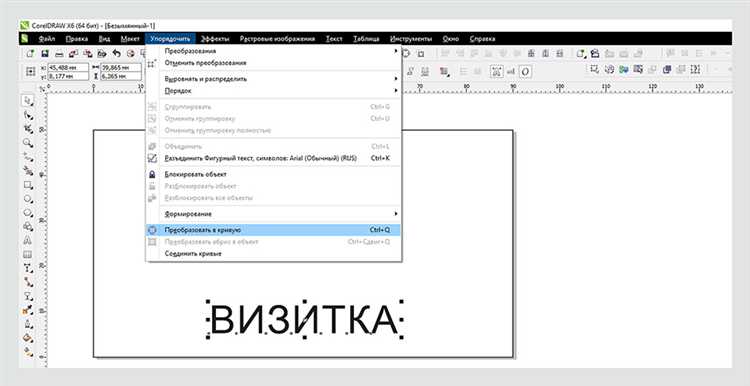Image resolution: width=750 pixels, height=386 pixels.
Task: Click the New document toolbar icon
Action: tap(31, 54)
